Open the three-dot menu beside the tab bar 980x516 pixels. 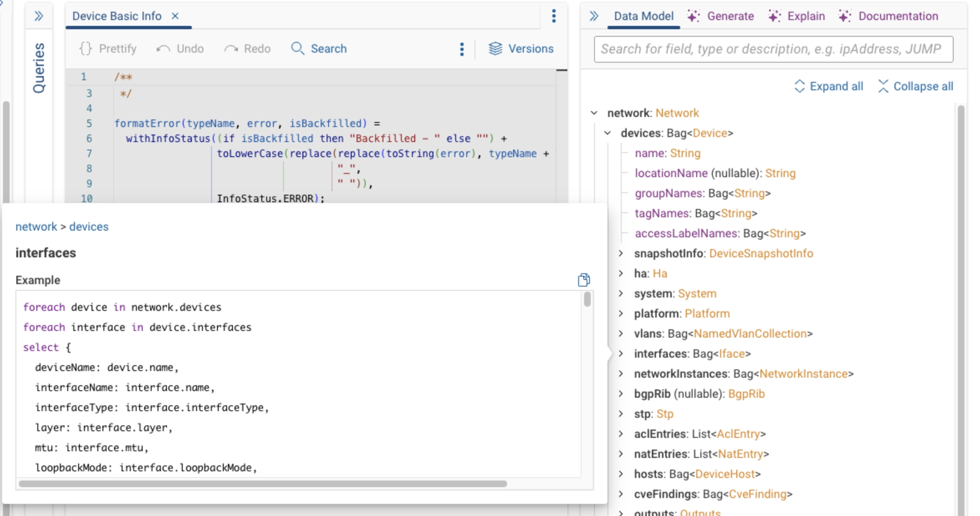click(x=554, y=16)
